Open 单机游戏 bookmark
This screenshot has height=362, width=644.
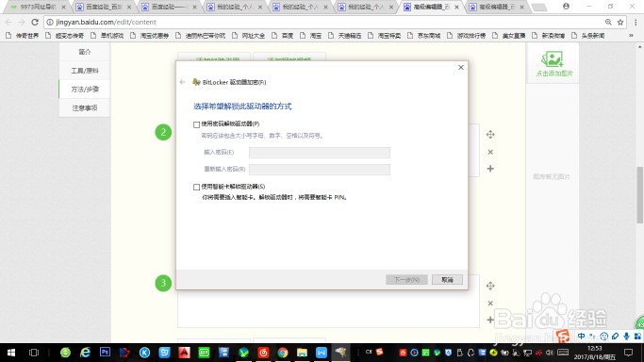tap(107, 36)
